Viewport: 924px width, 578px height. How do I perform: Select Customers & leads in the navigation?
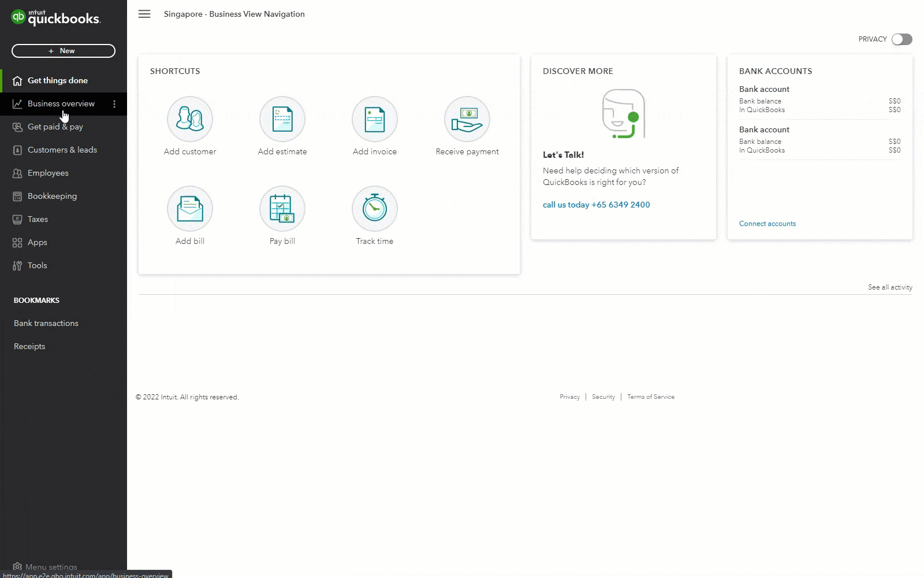click(62, 150)
